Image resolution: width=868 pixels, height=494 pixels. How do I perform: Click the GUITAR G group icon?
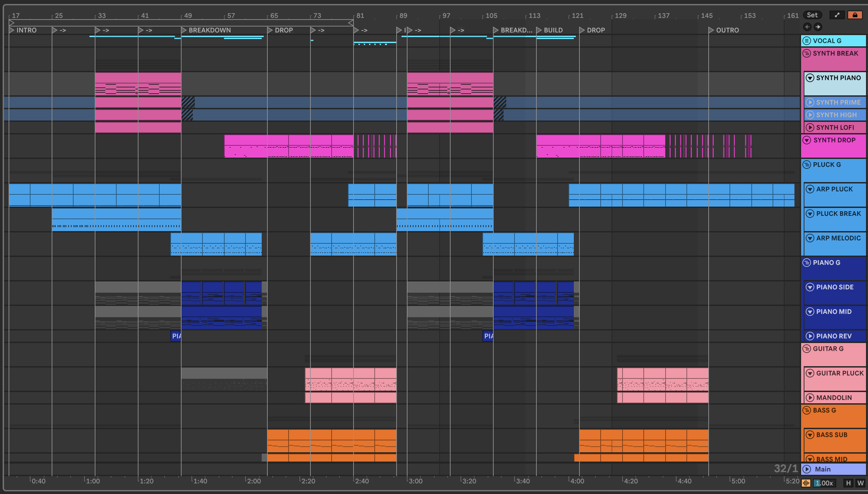coord(807,348)
